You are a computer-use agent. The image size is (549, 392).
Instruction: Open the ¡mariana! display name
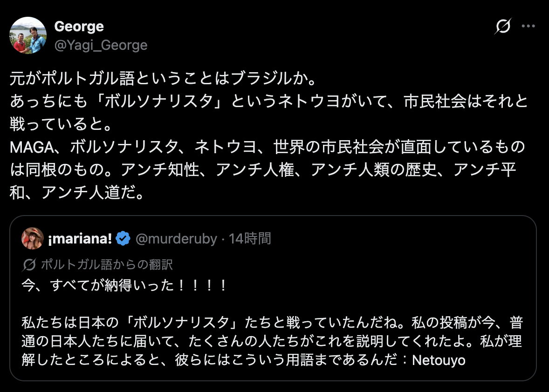point(80,239)
